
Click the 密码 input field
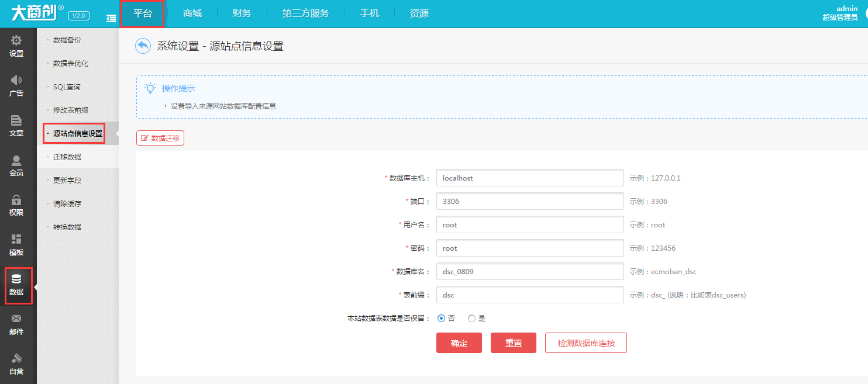point(531,248)
